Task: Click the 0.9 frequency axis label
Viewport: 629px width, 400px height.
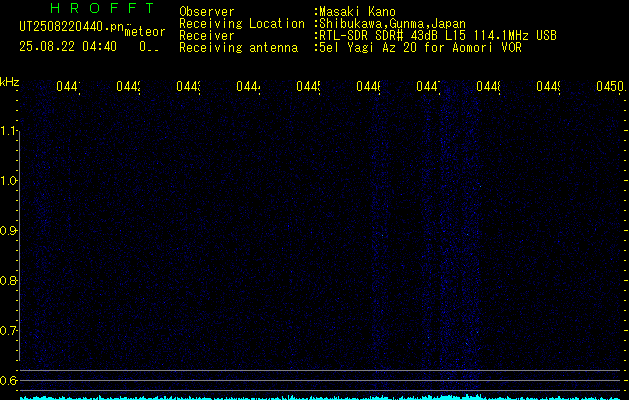Action: tap(8, 231)
